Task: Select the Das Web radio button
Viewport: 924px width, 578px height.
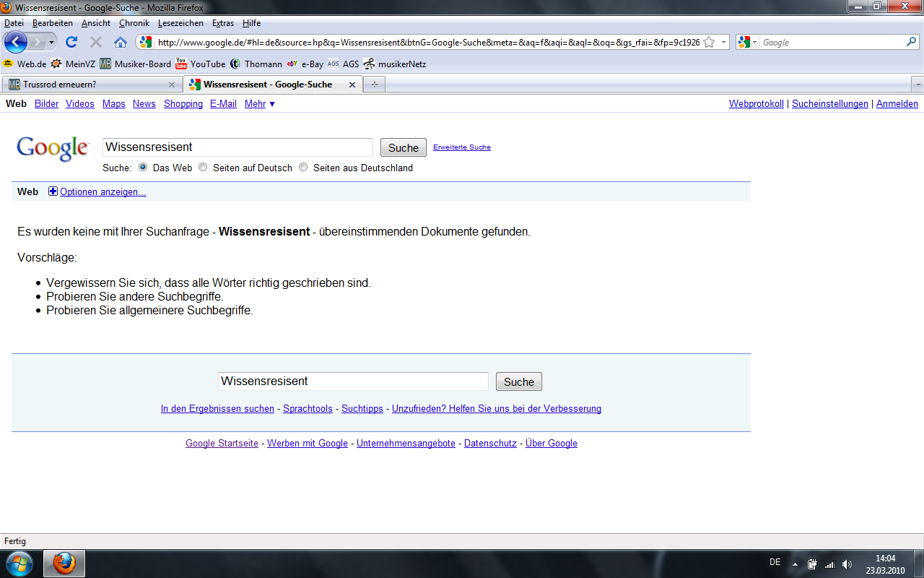Action: coord(143,167)
